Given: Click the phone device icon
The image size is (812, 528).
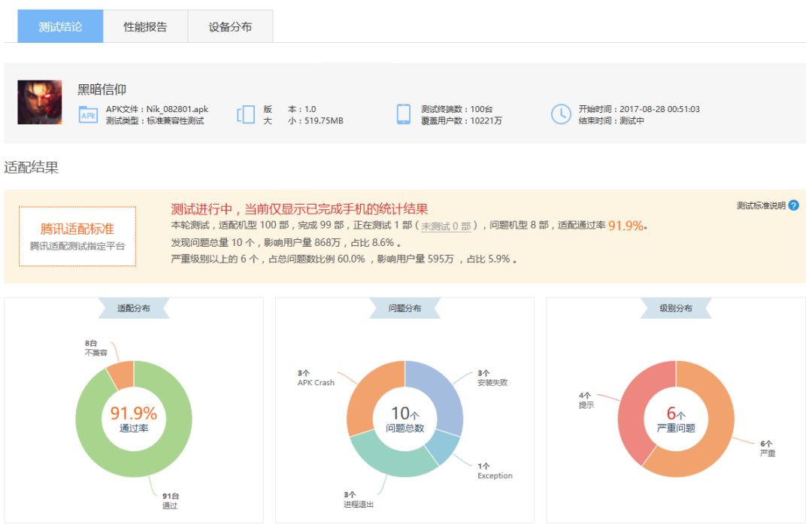Looking at the screenshot, I should coord(404,114).
